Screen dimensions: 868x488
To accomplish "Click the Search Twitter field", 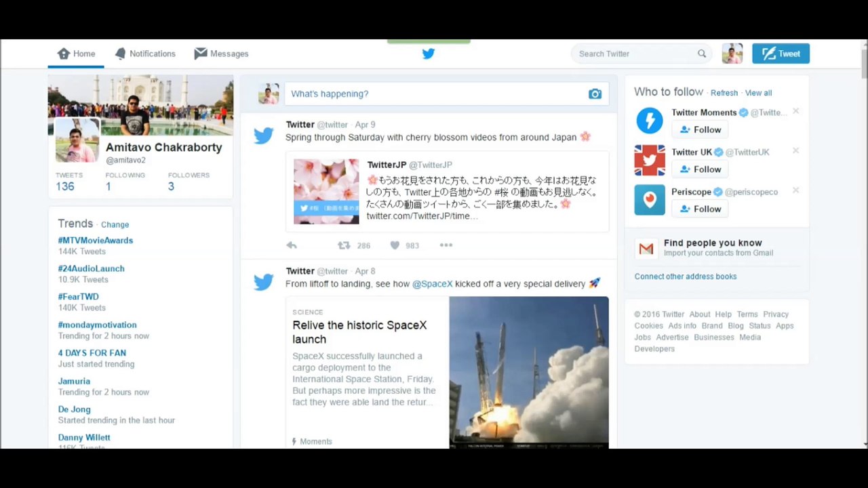I will pos(642,54).
